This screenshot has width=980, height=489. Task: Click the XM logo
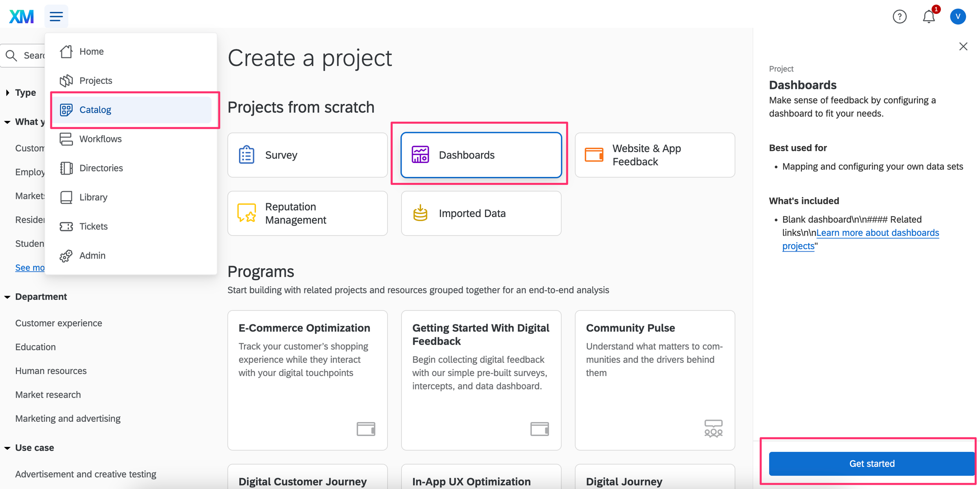[x=22, y=17]
